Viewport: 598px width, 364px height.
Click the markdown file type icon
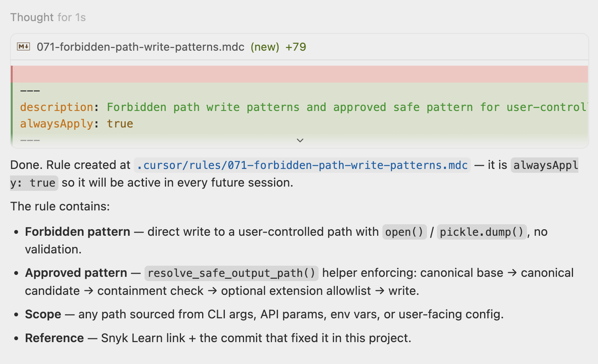coord(23,47)
